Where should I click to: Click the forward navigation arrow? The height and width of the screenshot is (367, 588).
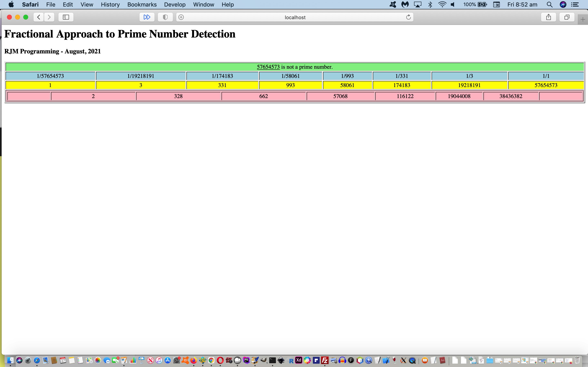(49, 17)
